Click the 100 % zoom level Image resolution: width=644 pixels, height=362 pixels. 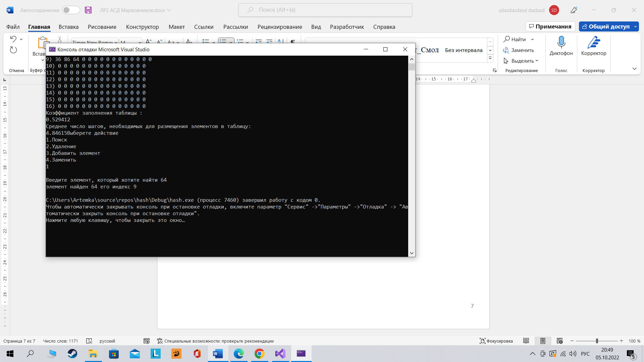[x=634, y=341]
